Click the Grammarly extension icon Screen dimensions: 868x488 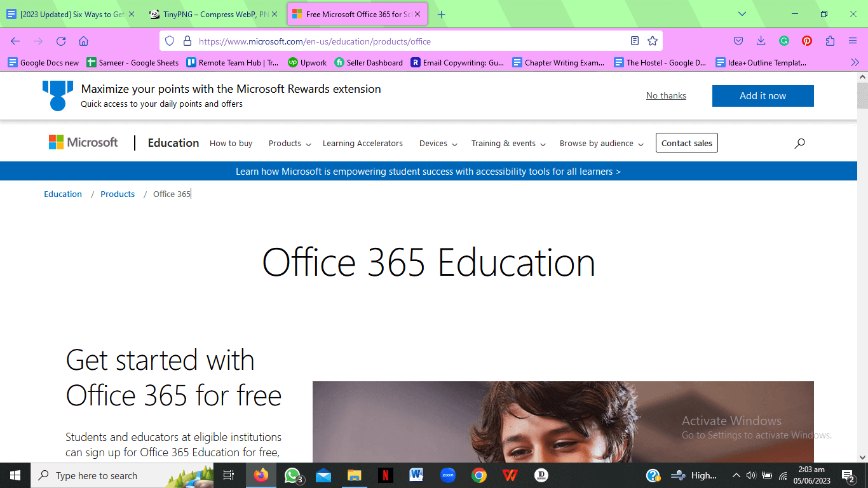(x=784, y=41)
